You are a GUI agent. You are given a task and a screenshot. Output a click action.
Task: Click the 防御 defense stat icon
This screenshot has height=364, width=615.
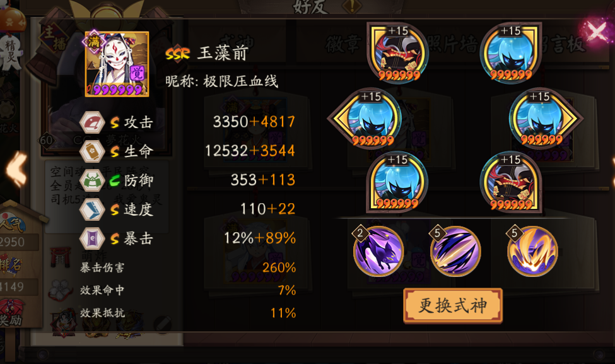tap(92, 180)
